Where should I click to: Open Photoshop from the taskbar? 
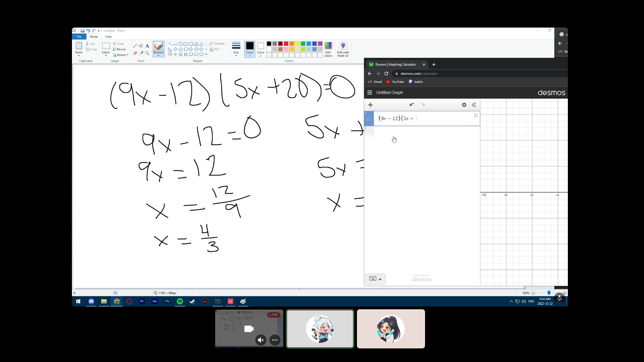[167, 301]
